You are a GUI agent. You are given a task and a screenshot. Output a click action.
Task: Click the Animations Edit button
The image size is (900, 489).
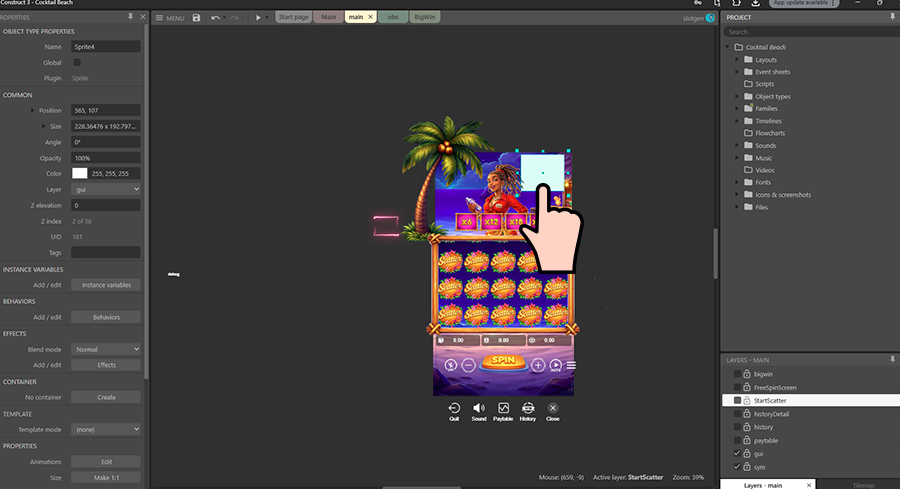coord(106,461)
